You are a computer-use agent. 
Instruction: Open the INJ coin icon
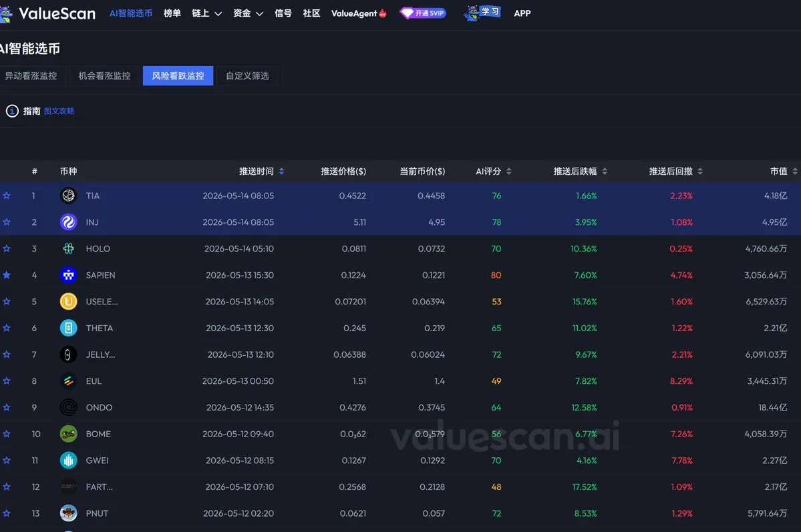coord(68,222)
